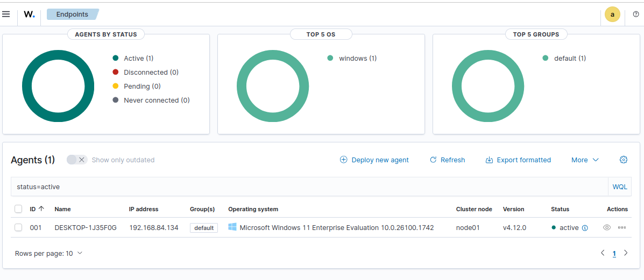Click the status info icon beside active
The image size is (644, 280).
(585, 227)
